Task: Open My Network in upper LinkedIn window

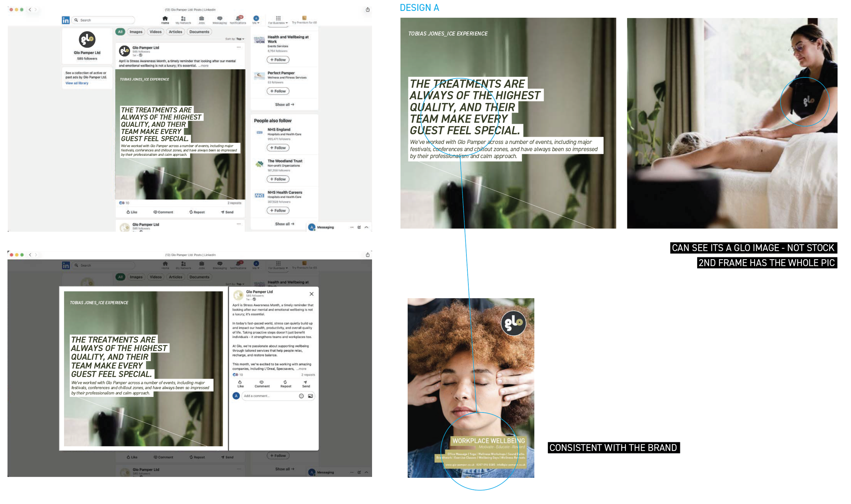Action: [183, 20]
